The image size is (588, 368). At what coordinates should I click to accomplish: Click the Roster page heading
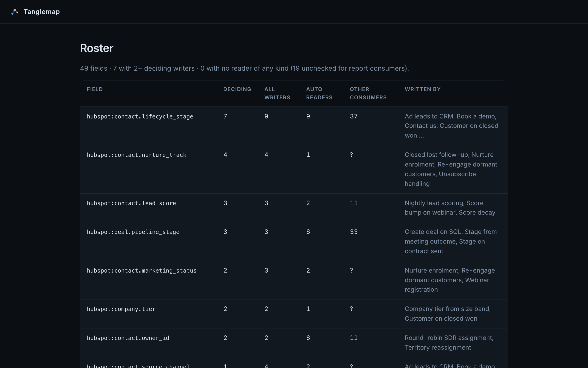[x=97, y=48]
